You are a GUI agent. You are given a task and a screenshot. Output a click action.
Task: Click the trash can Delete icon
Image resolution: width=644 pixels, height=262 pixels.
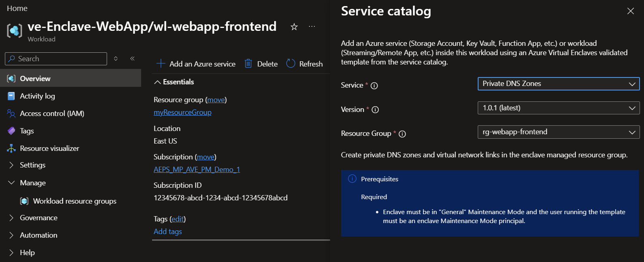tap(249, 64)
